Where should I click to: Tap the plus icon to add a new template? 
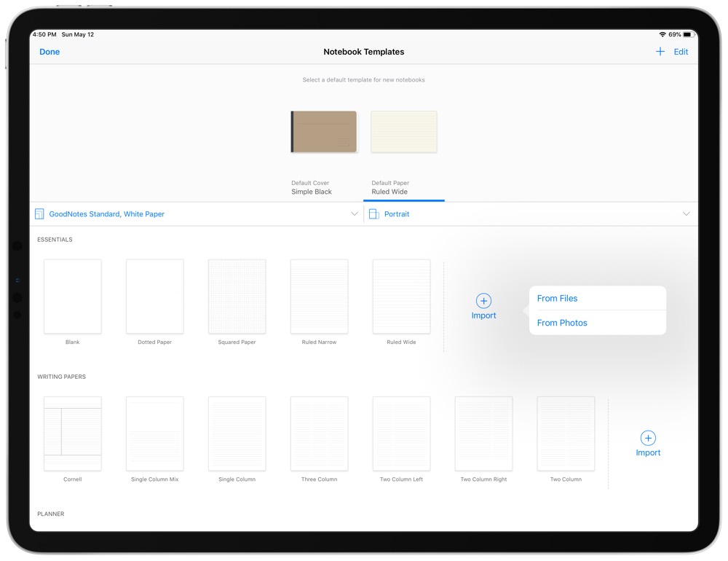click(x=660, y=52)
